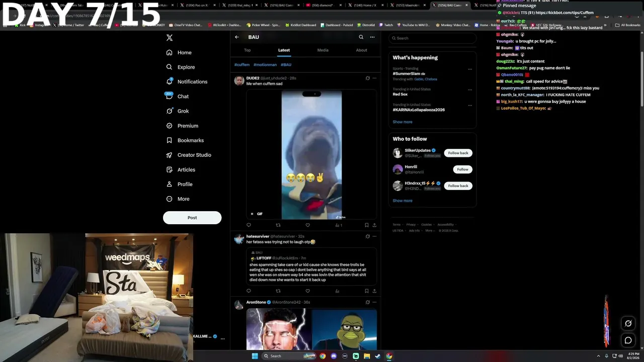Click the X search input field
The width and height of the screenshot is (644, 362).
click(432, 38)
